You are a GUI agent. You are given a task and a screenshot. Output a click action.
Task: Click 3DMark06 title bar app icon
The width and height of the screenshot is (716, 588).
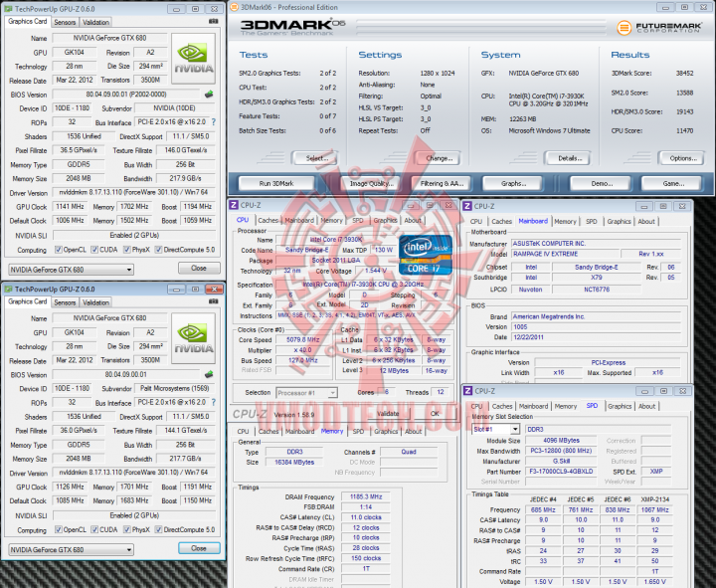(x=234, y=7)
